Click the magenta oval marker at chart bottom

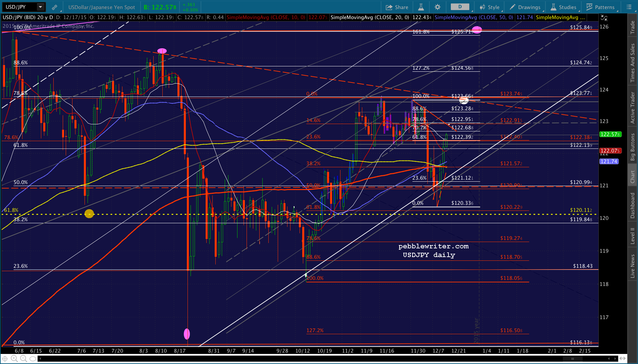tap(187, 334)
